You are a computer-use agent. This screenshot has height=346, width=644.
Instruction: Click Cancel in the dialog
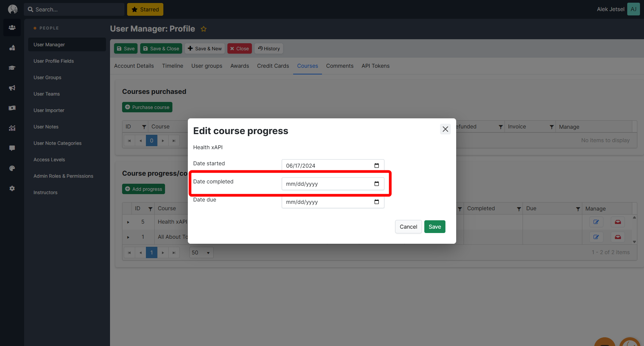coord(408,227)
